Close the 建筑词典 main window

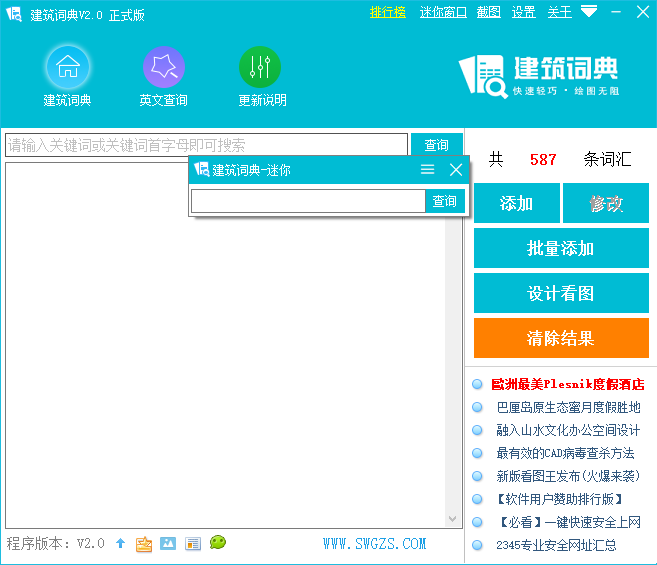point(643,12)
